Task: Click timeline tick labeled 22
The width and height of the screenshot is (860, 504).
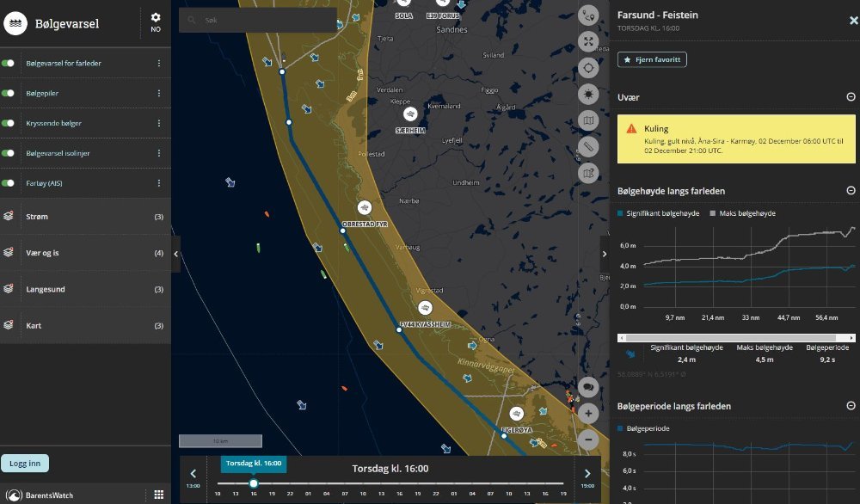Action: pyautogui.click(x=290, y=494)
